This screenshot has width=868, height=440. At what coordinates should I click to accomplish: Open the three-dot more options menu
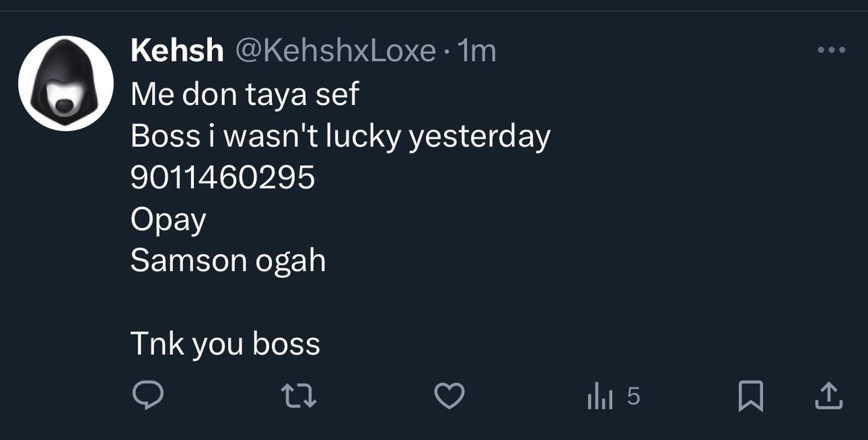pos(830,51)
